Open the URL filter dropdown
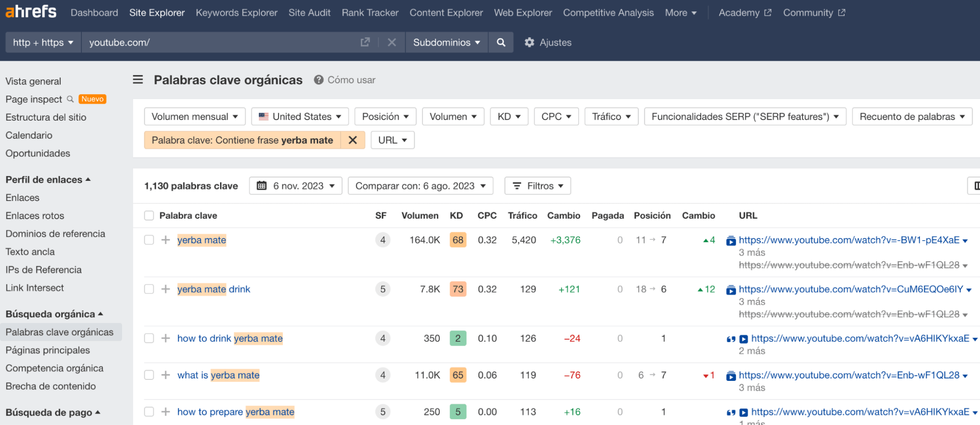980x425 pixels. (x=393, y=140)
